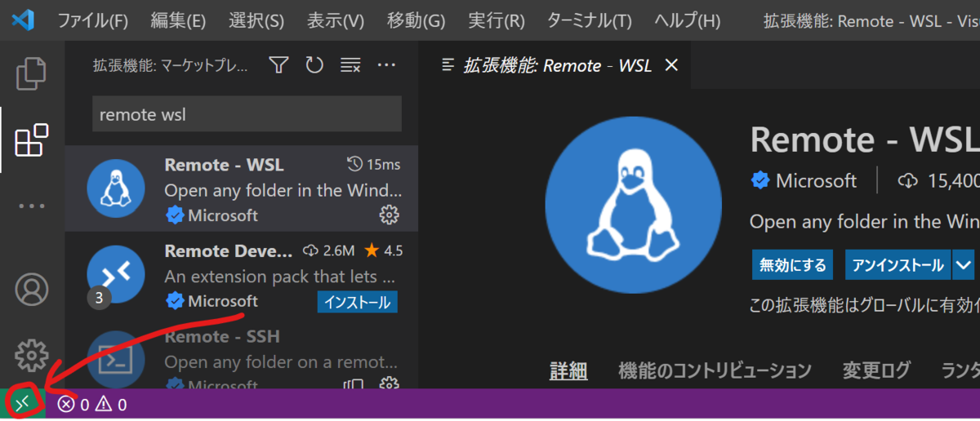
Task: Open manage gear for Remote - WSL extension
Action: 390,215
